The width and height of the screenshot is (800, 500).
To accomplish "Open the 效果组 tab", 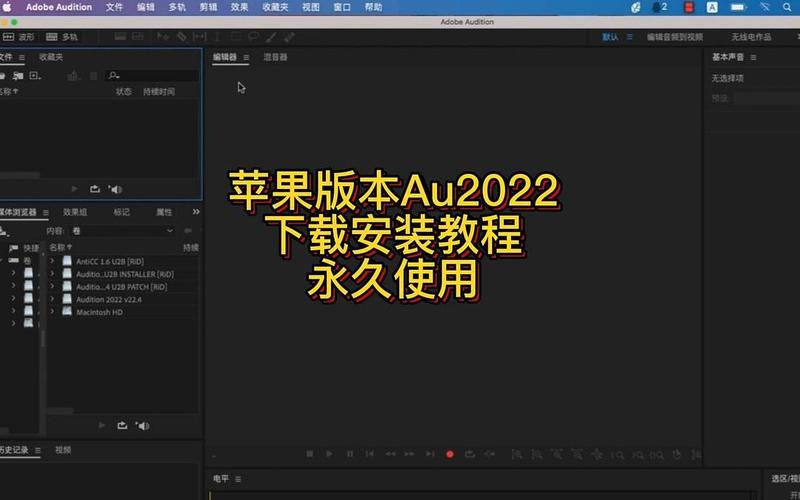I will (75, 212).
